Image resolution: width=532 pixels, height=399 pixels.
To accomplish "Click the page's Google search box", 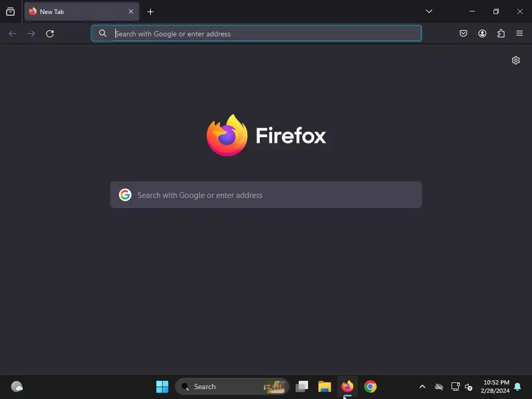I will [266, 195].
